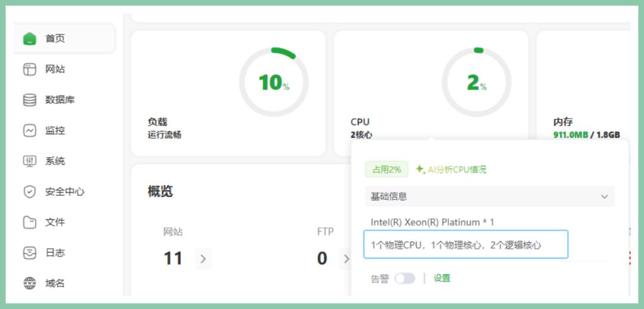Click the CPU core info text box
This screenshot has width=644, height=309.
click(x=466, y=245)
